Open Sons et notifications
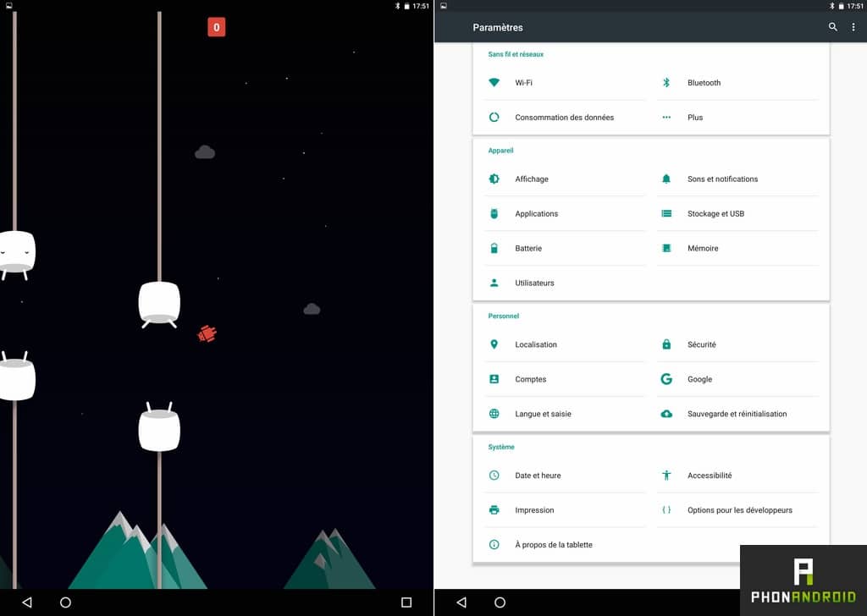The width and height of the screenshot is (867, 616). (737, 179)
